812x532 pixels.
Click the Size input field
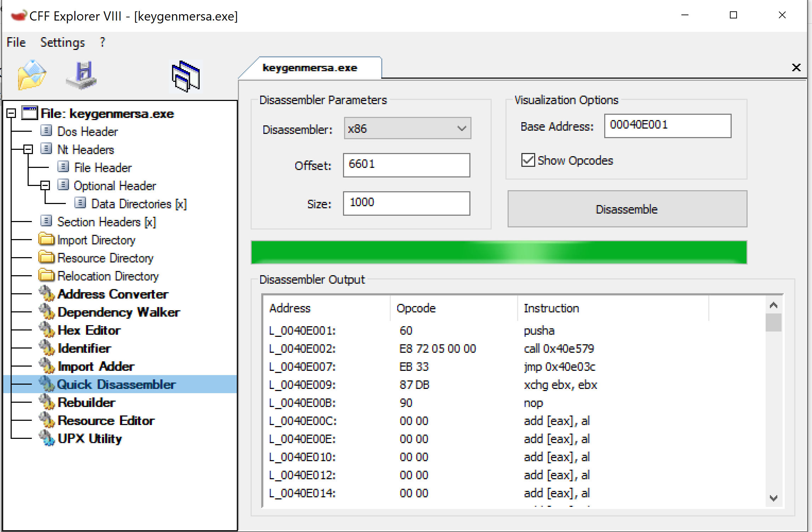click(x=406, y=203)
